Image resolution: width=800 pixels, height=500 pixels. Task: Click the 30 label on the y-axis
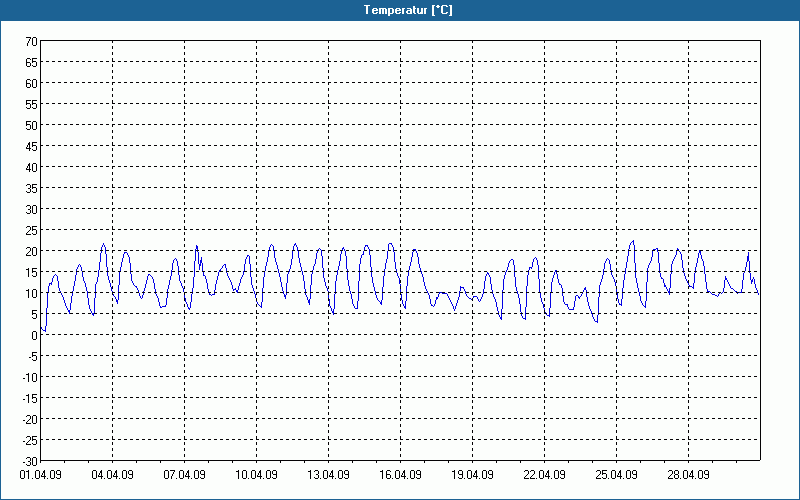32,210
